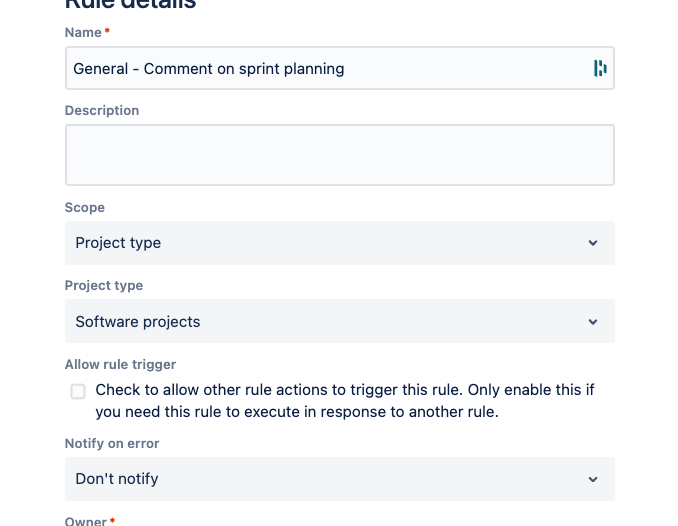Click the red required asterisk beside Name

[107, 32]
